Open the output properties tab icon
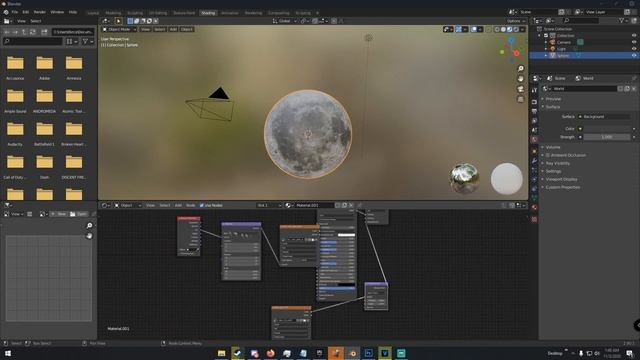The height and width of the screenshot is (360, 640). [x=534, y=111]
